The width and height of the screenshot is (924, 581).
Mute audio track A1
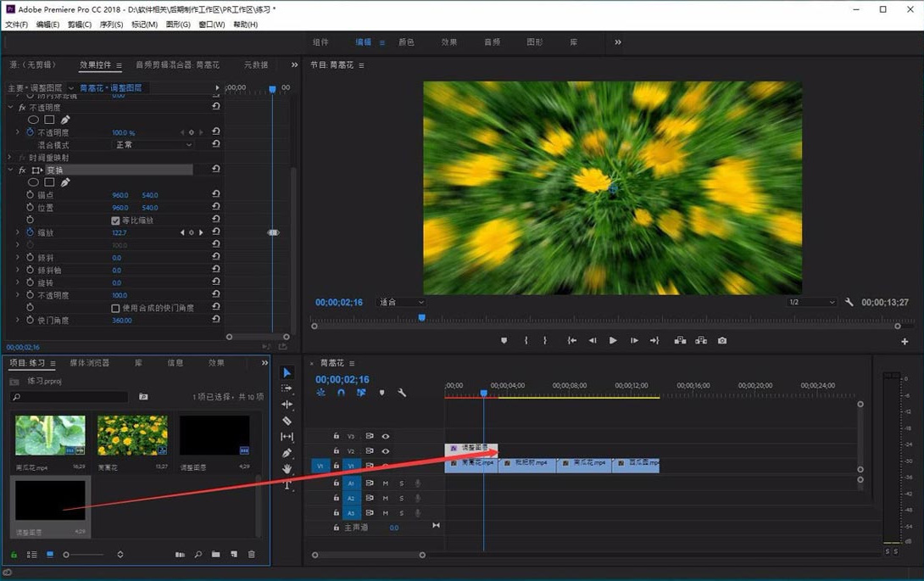tap(385, 483)
